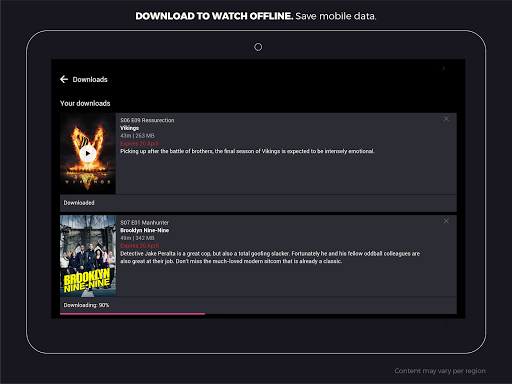Viewport: 512px width, 384px height.
Task: Click the Downloading 90% status label
Action: (x=86, y=305)
